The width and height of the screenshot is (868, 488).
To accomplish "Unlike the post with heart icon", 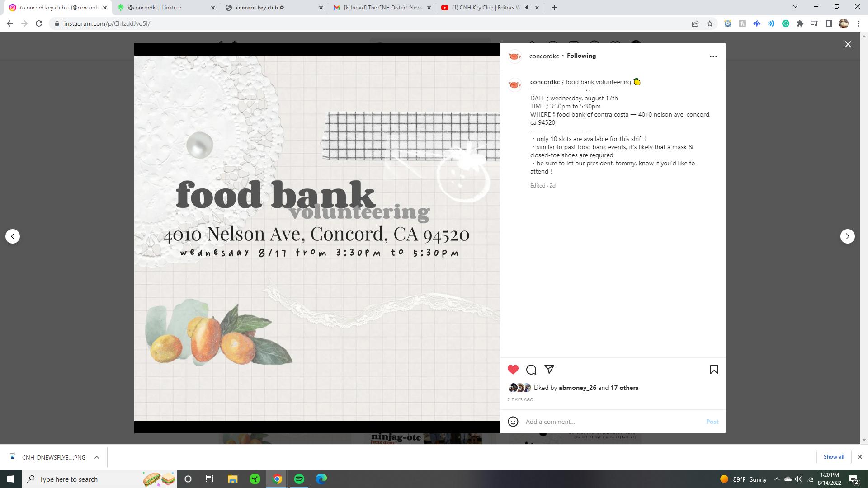I will (513, 370).
